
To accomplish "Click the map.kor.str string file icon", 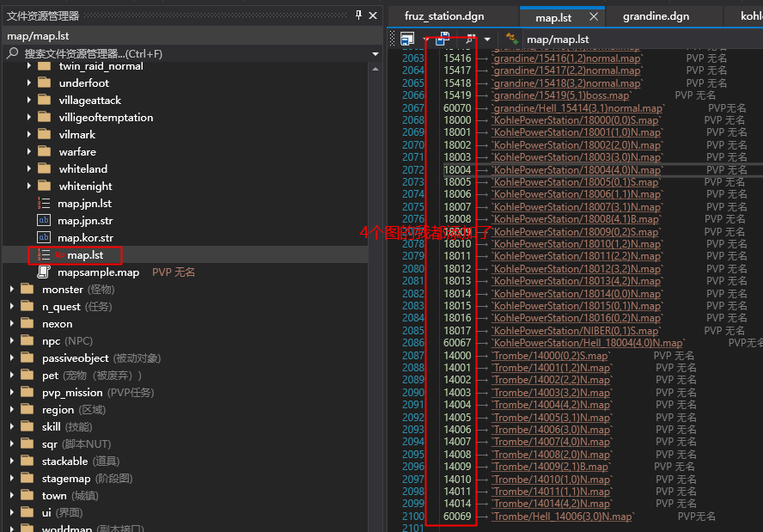I will pyautogui.click(x=44, y=237).
